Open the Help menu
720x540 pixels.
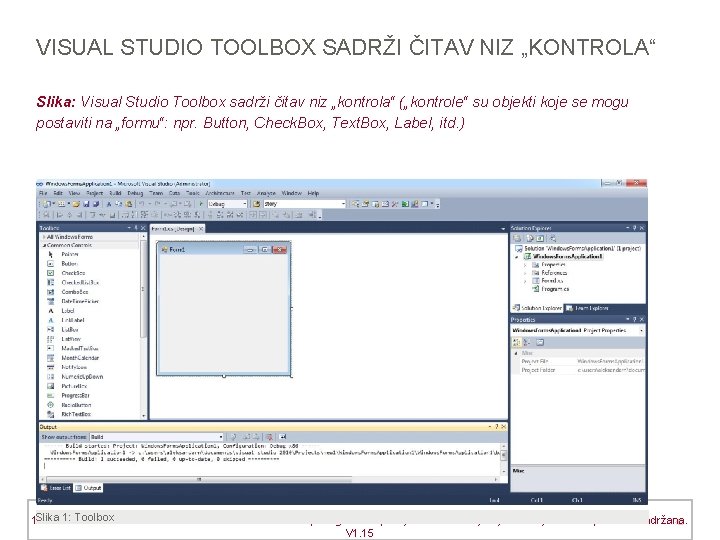(x=313, y=193)
